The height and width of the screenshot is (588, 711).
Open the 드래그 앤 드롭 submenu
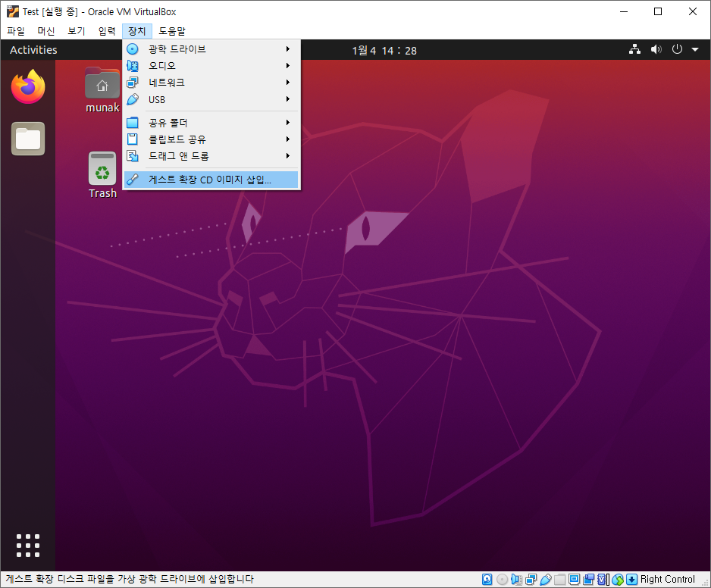[x=211, y=156]
